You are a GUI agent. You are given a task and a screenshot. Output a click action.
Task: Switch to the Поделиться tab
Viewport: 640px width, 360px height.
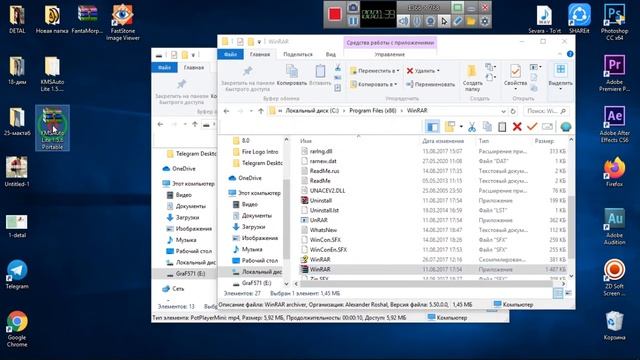click(298, 54)
